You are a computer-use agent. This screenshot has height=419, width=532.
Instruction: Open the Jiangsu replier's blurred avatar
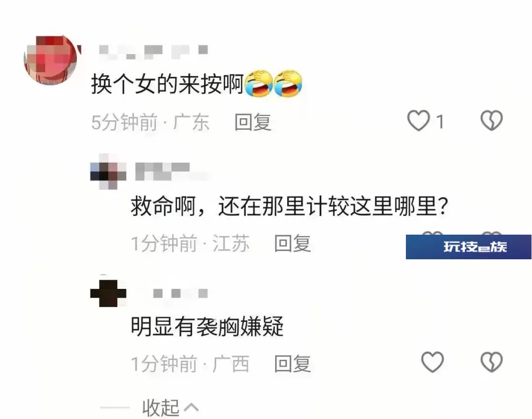(x=108, y=172)
